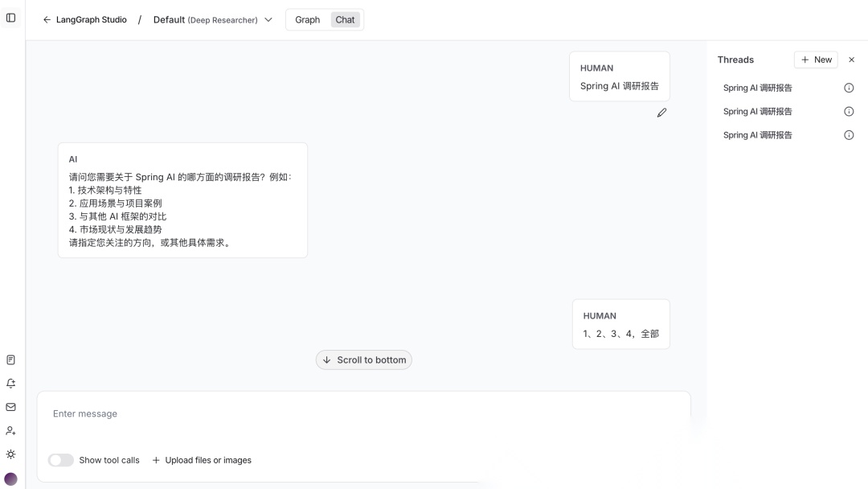Click the invite user icon
The height and width of the screenshot is (489, 868).
point(10,430)
